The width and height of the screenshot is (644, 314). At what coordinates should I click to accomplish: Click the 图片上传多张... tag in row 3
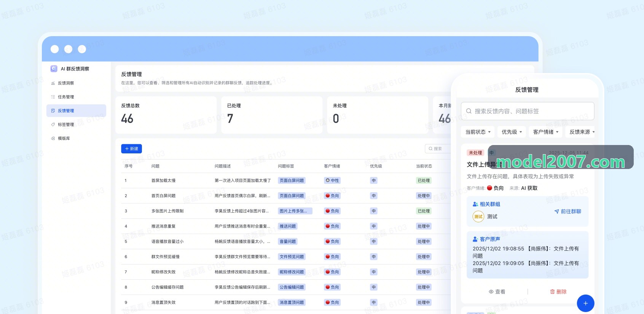click(295, 211)
